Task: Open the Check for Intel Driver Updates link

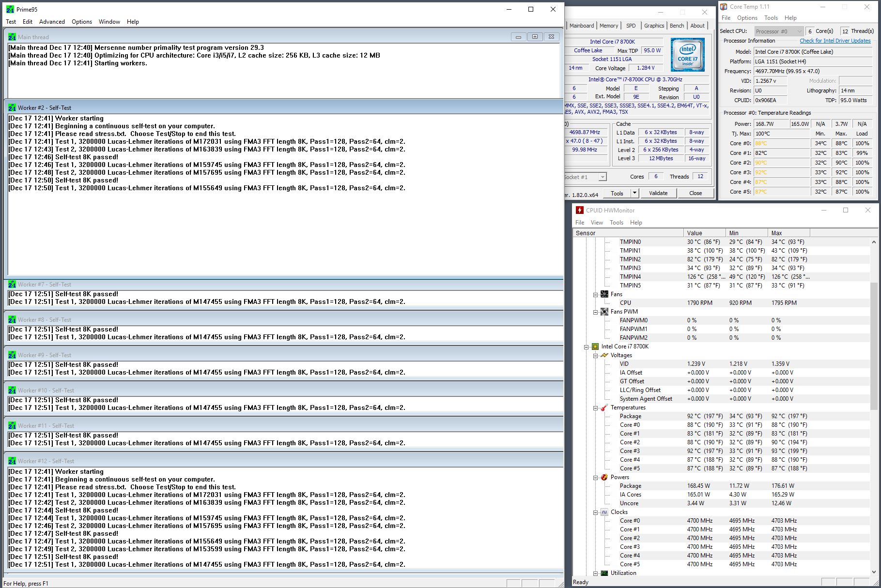Action: coord(835,41)
